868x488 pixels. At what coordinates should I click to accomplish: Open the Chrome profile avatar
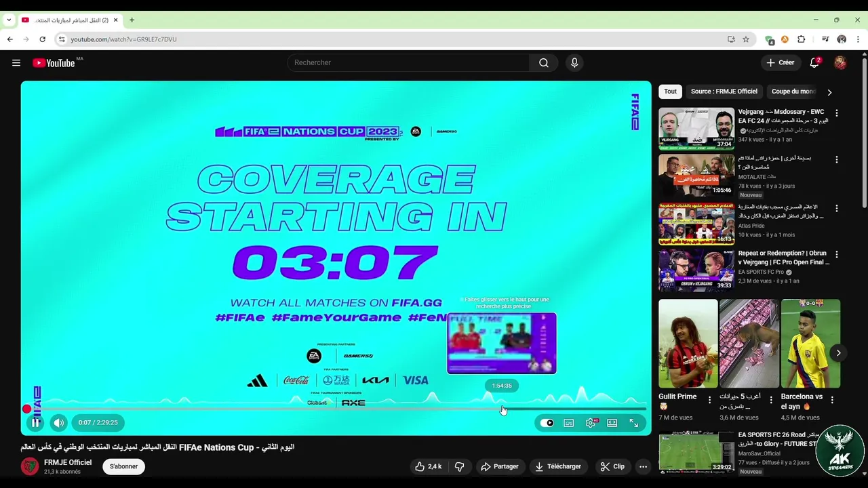pos(842,39)
